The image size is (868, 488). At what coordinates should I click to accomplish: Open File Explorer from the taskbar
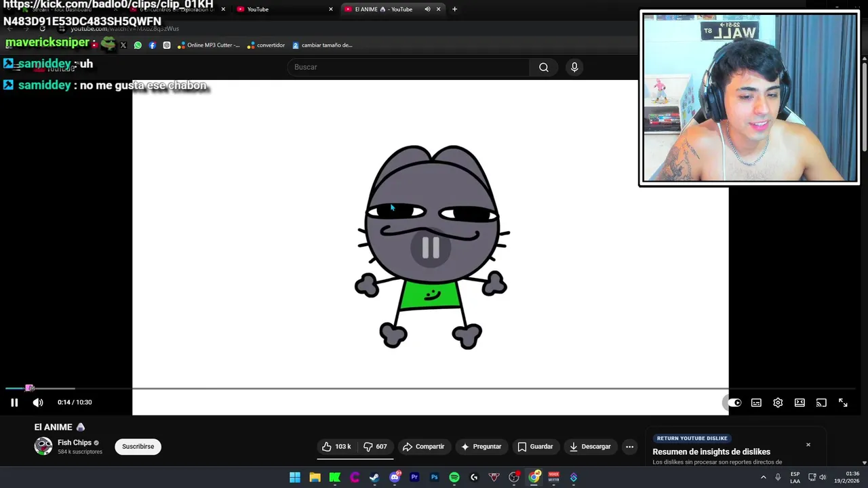pos(315,477)
